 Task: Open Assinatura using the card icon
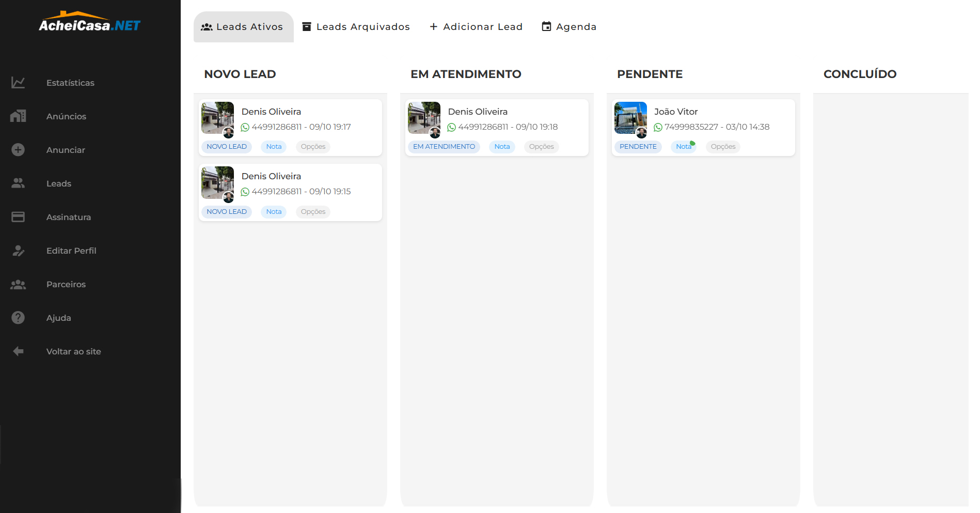[x=18, y=216]
